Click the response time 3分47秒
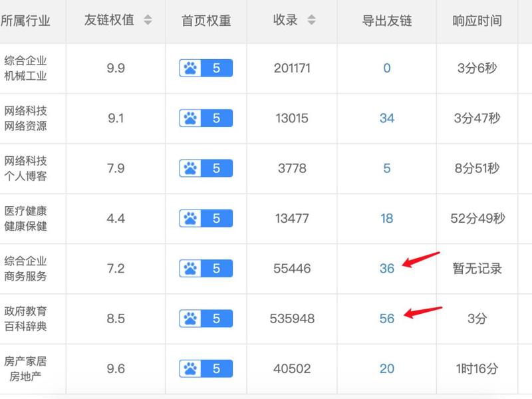Screen dimensions: 532x399 pos(477,118)
